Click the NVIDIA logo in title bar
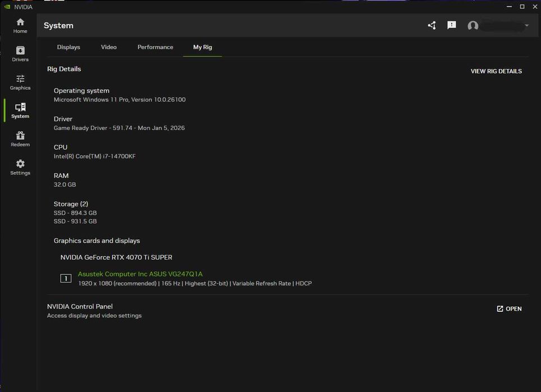Screen dimensions: 541x392 (x=7, y=7)
